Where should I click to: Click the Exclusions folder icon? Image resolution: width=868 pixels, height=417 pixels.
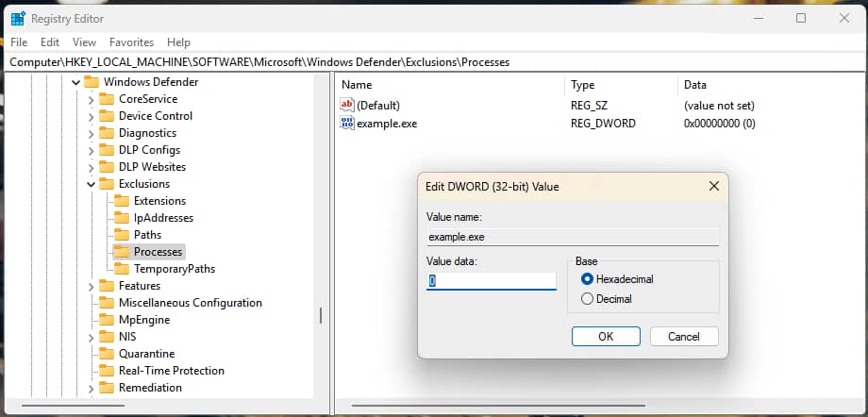tap(107, 184)
